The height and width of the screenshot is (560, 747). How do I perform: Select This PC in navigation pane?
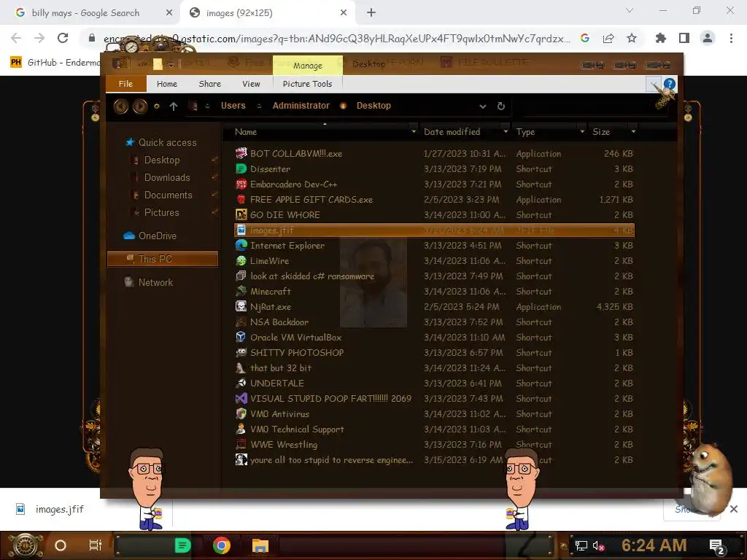click(163, 259)
